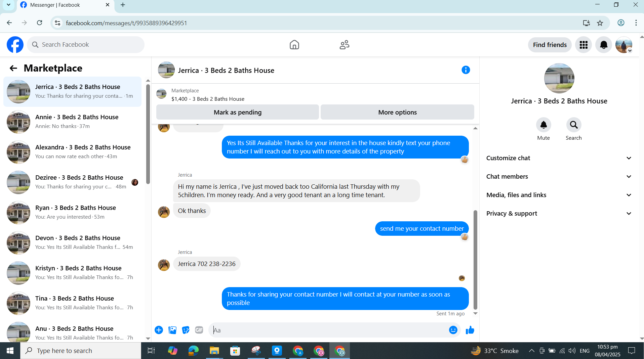
Task: Open Jerrica's house thumbnail in right panel
Action: (559, 78)
